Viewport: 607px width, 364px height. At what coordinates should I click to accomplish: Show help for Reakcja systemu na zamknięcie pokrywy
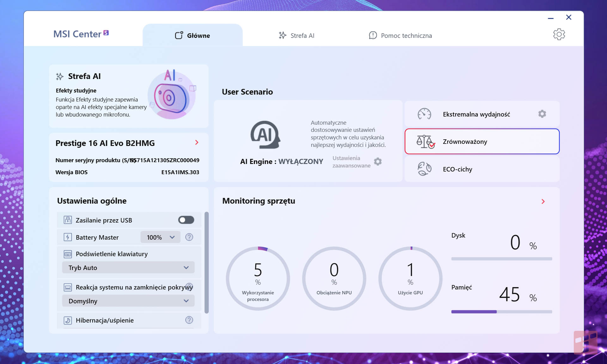(x=189, y=286)
